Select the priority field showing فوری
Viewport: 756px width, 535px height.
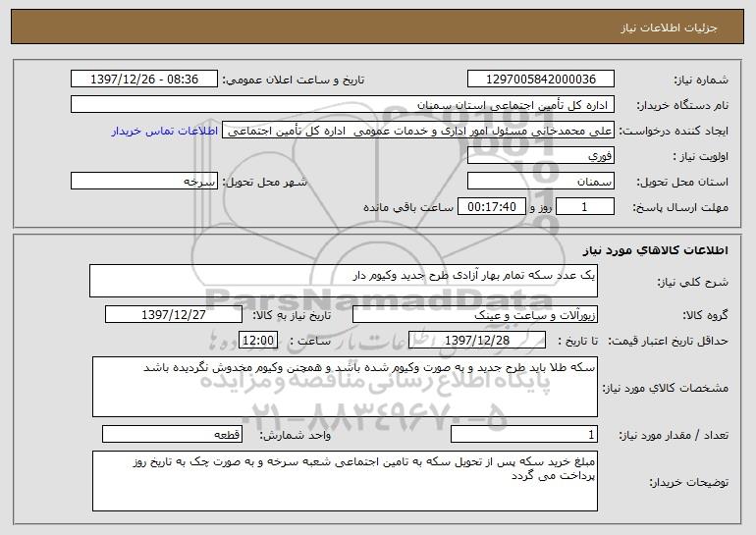pyautogui.click(x=540, y=156)
